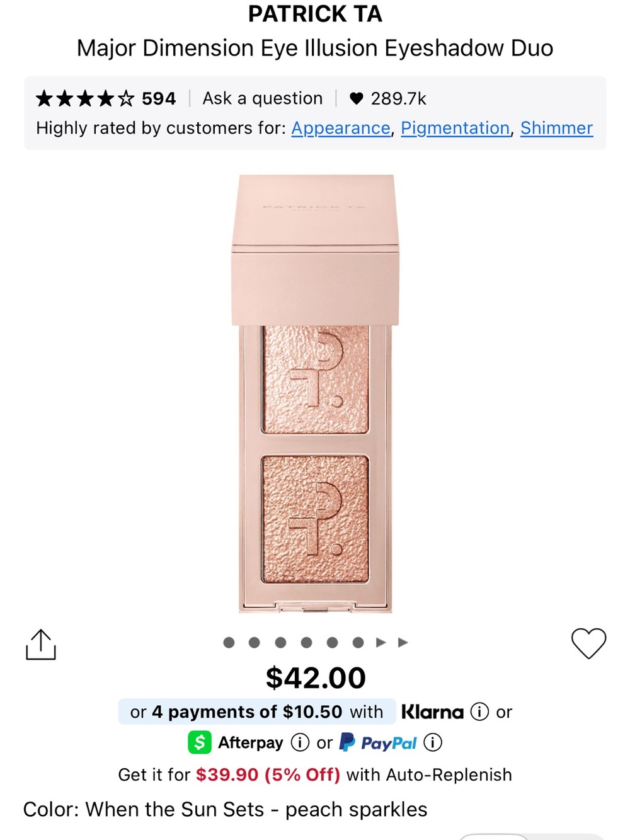Open PayPal info icon
This screenshot has width=630, height=840.
click(433, 743)
